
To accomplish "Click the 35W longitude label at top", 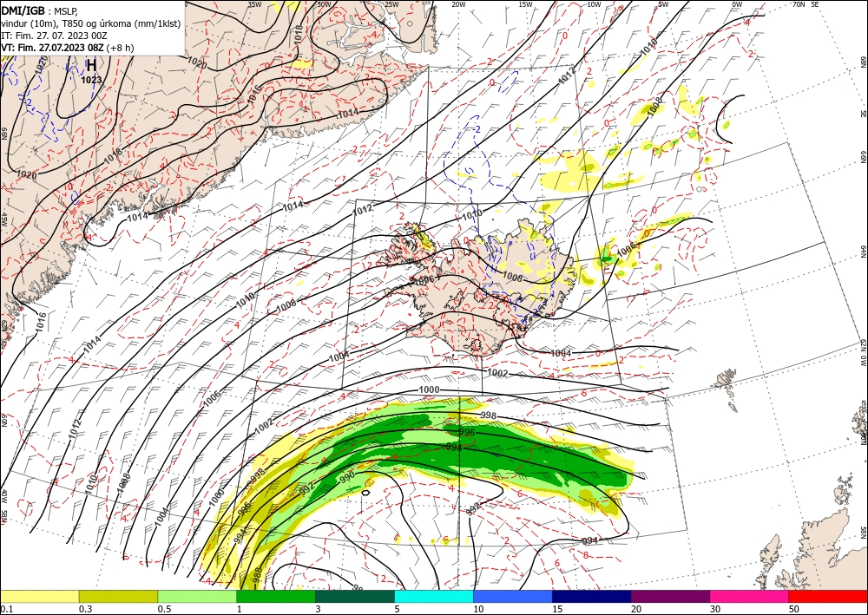I will click(254, 4).
